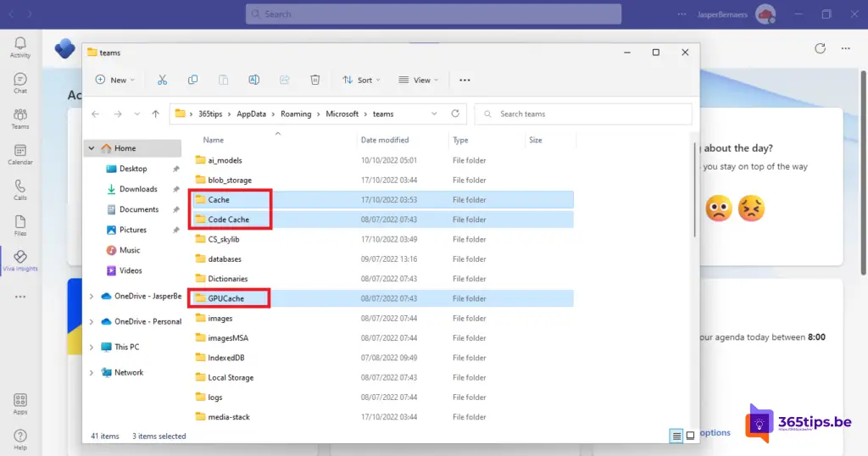The width and height of the screenshot is (868, 456).
Task: Click the Paste icon in Explorer toolbar
Action: [223, 81]
